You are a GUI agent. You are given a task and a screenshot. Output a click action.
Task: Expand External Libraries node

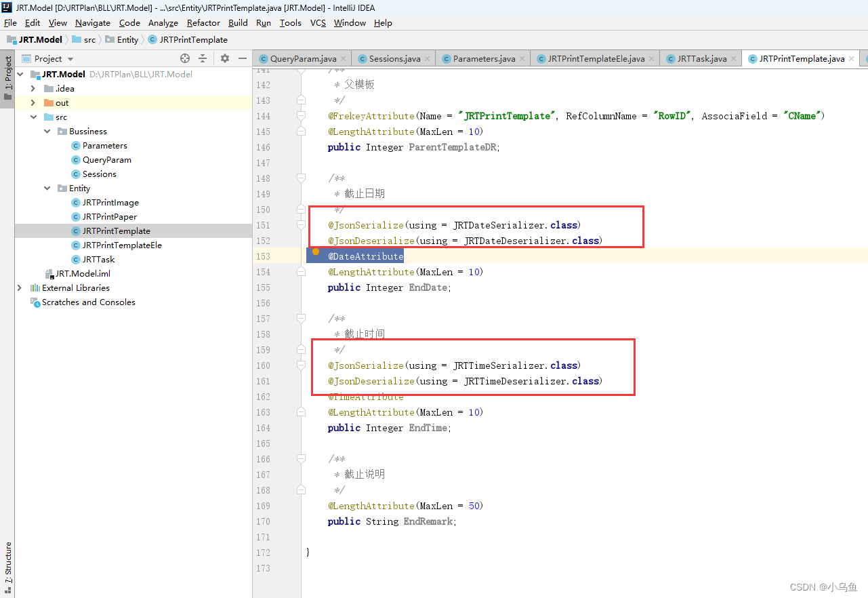20,288
